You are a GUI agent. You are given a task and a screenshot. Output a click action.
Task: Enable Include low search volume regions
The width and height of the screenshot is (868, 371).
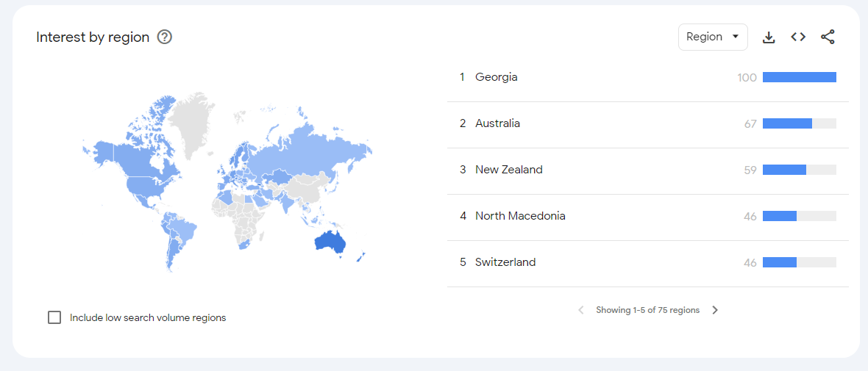point(54,317)
